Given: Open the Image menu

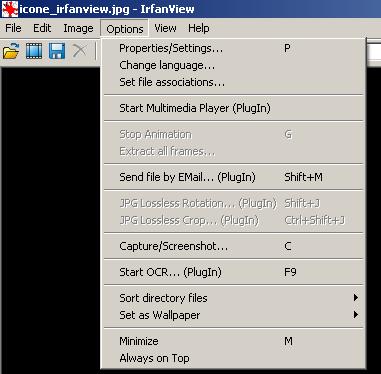Looking at the screenshot, I should pos(78,28).
